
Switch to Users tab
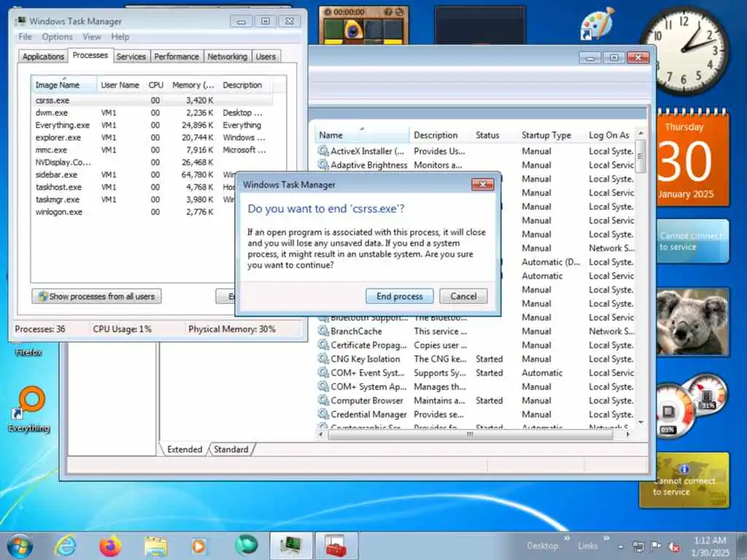pyautogui.click(x=266, y=56)
